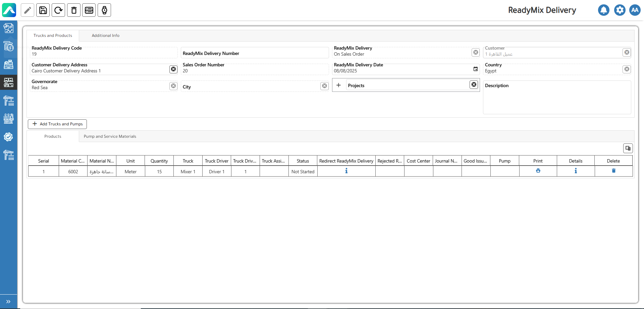This screenshot has width=644, height=309.
Task: Click the Details info icon in row 1
Action: [x=576, y=171]
